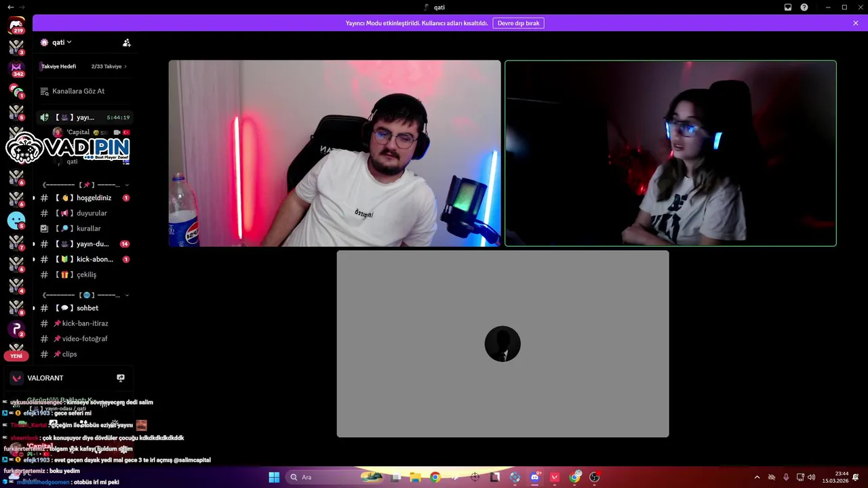Viewport: 868px width, 488px height.
Task: Select the yayı... voice channel
Action: coord(85,117)
